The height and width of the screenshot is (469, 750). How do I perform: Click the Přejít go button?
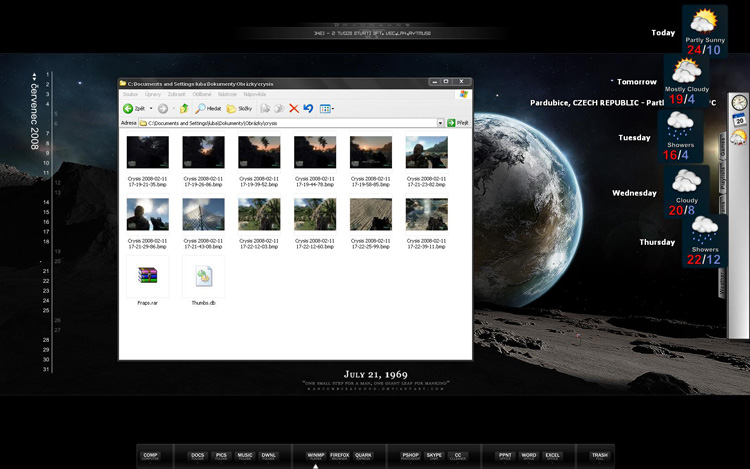(x=458, y=123)
